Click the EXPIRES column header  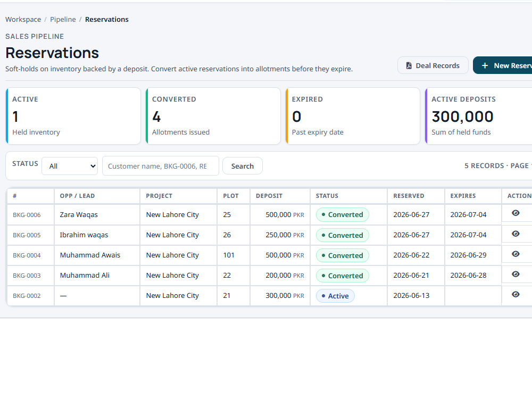[x=463, y=196]
